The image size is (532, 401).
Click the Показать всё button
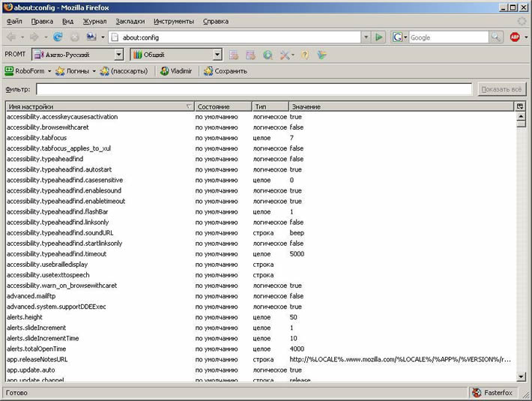(x=502, y=89)
